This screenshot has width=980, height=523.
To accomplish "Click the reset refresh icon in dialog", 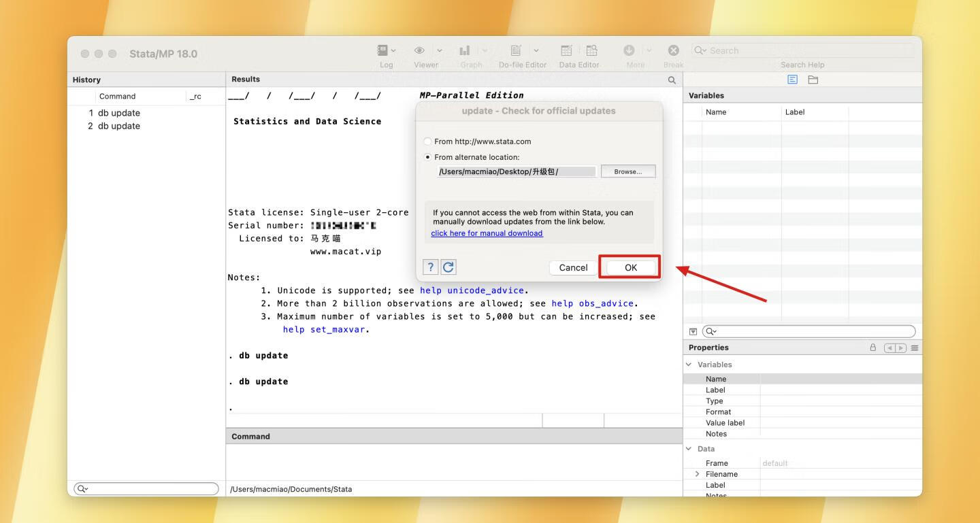I will pyautogui.click(x=448, y=267).
